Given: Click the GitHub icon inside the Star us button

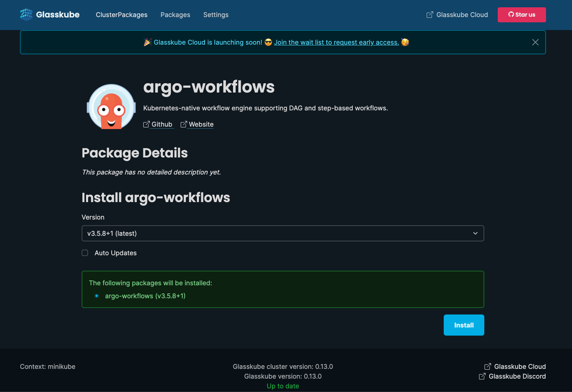Looking at the screenshot, I should point(511,14).
